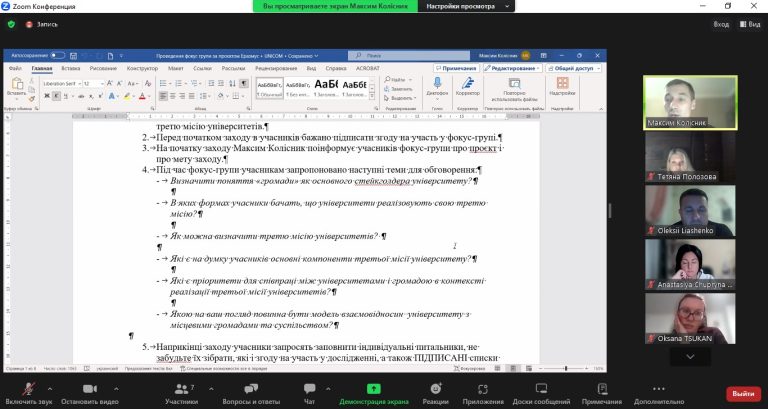The width and height of the screenshot is (768, 409).
Task: Click the Word search (Поиск) box
Action: [408, 56]
